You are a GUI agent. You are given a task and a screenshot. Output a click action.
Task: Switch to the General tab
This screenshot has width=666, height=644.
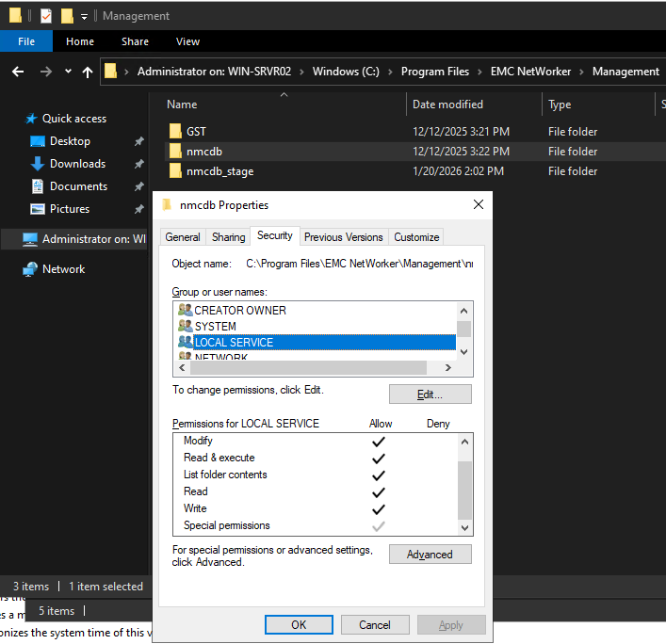click(183, 237)
